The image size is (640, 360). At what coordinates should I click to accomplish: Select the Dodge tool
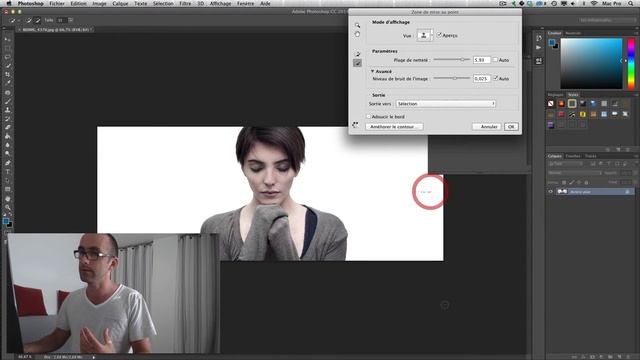tap(7, 154)
